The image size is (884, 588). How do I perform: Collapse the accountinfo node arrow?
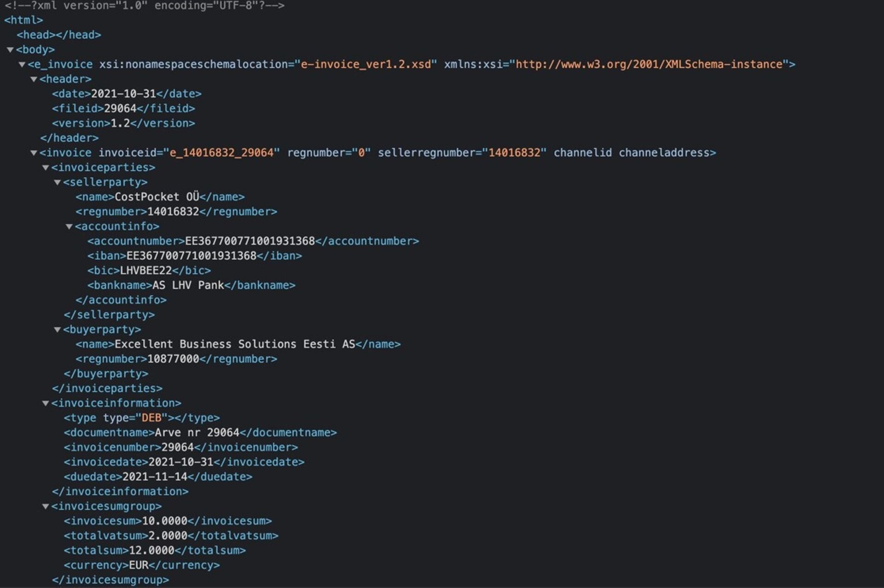(x=69, y=227)
